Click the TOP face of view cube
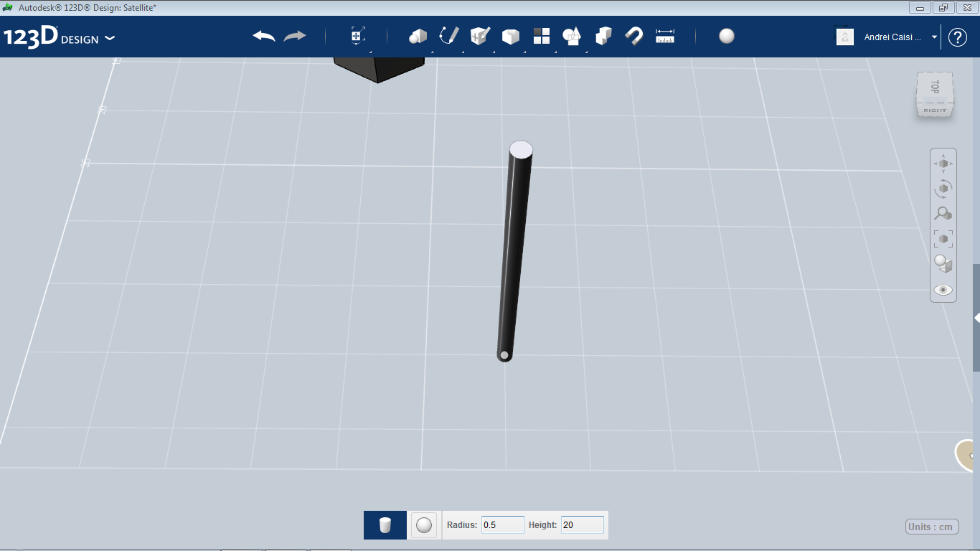The image size is (980, 551). [934, 88]
